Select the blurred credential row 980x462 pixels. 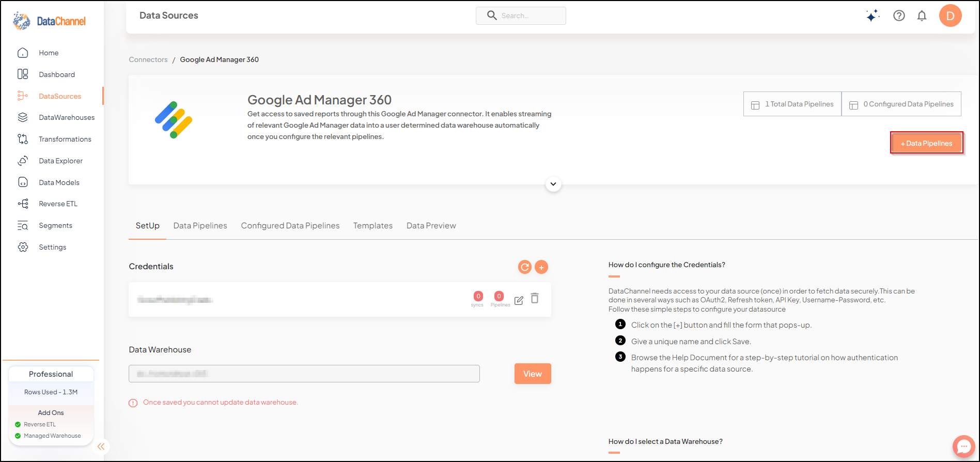(x=340, y=299)
